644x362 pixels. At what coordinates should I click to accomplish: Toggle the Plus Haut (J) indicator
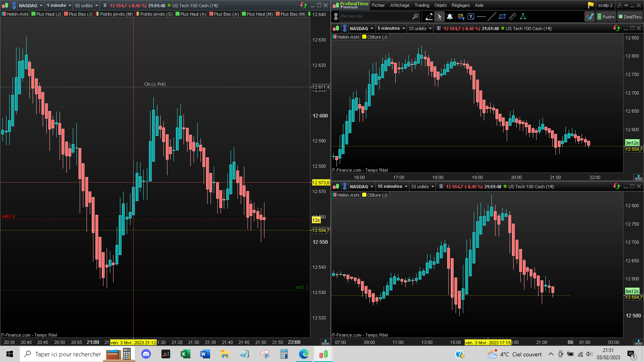tap(46, 14)
